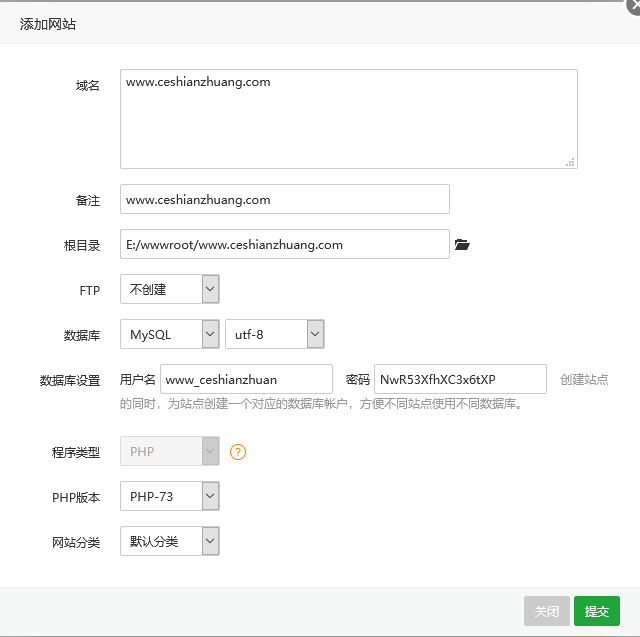The image size is (640, 637).
Task: Click the disabled PHP program type dropdown
Action: click(x=170, y=451)
